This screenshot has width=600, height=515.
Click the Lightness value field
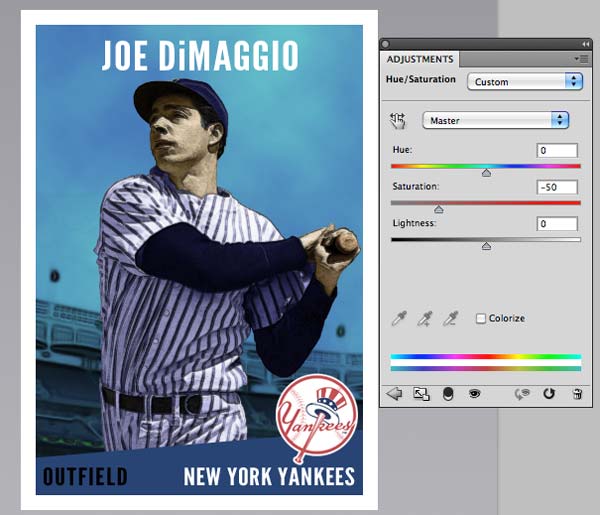(557, 224)
